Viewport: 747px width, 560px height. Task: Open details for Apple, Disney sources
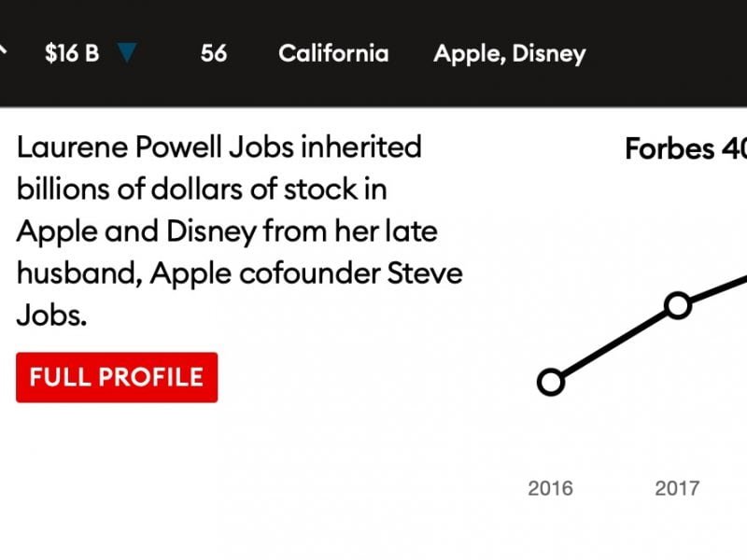click(x=509, y=53)
